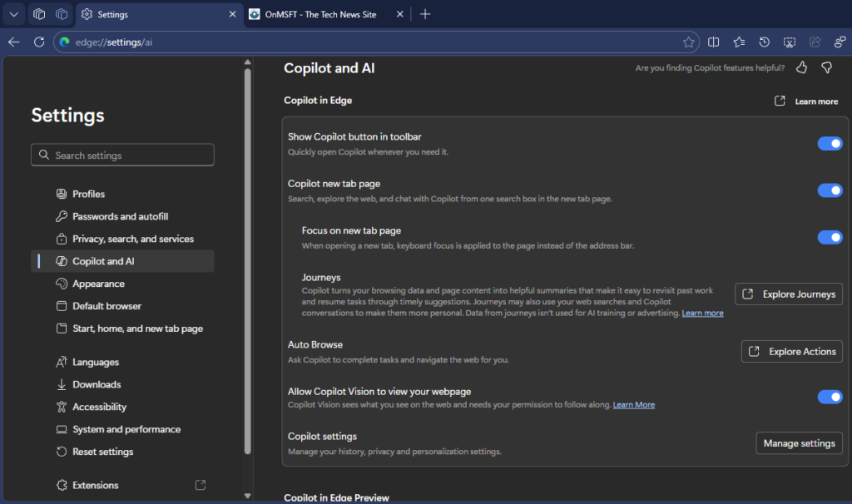Image resolution: width=852 pixels, height=504 pixels.
Task: Open Appearance settings in sidebar
Action: [x=98, y=284]
